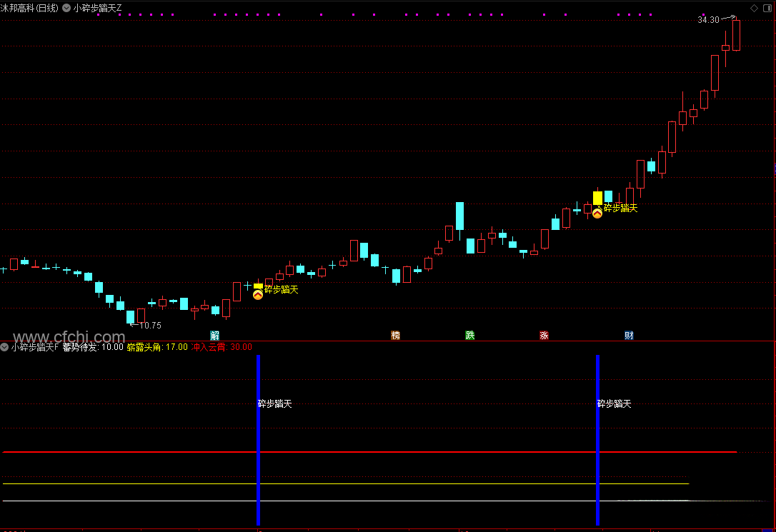Click the first yellow 碎步踏天 label on main chart
Image resolution: width=776 pixels, height=532 pixels.
281,289
